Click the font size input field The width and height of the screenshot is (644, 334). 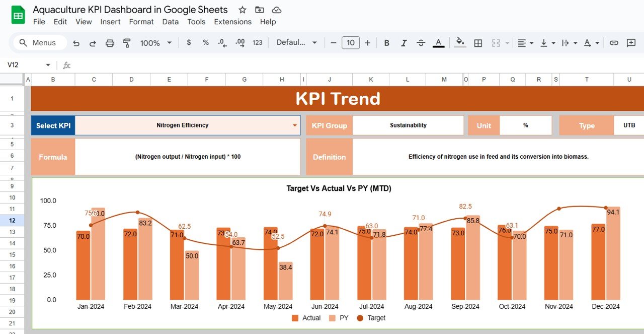coord(351,43)
